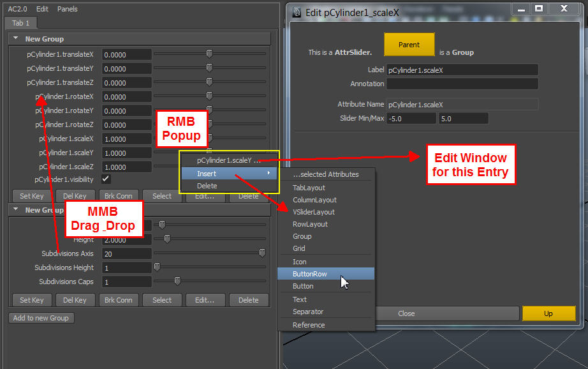588x369 pixels.
Task: Click the translateX slider handle
Action: click(x=209, y=54)
